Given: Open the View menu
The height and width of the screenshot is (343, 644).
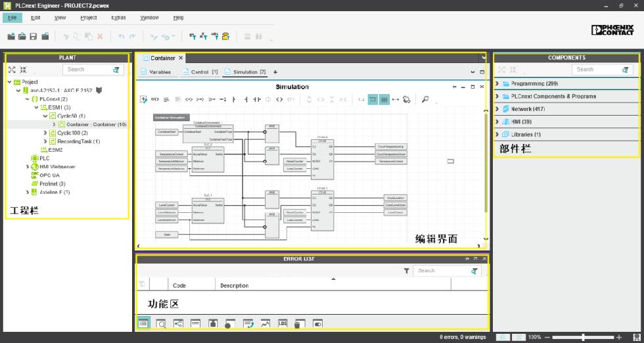Looking at the screenshot, I should 60,18.
